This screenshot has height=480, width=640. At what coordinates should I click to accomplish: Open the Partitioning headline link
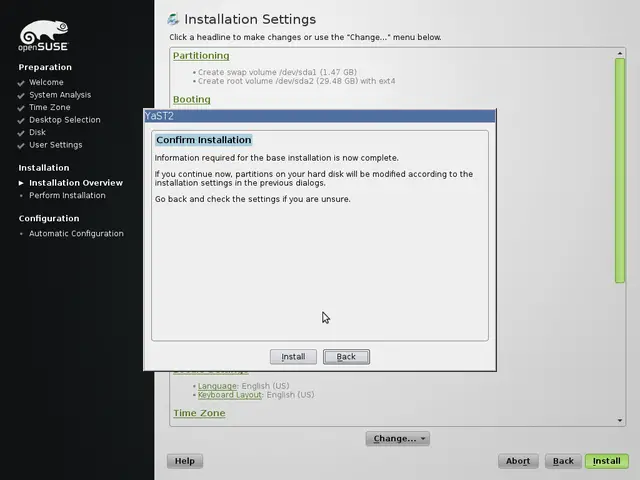201,56
